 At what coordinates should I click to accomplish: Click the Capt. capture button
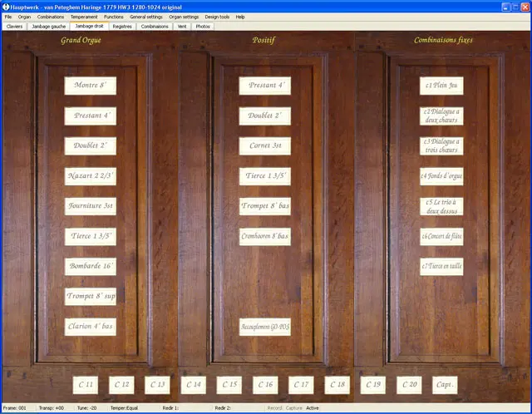tap(445, 384)
